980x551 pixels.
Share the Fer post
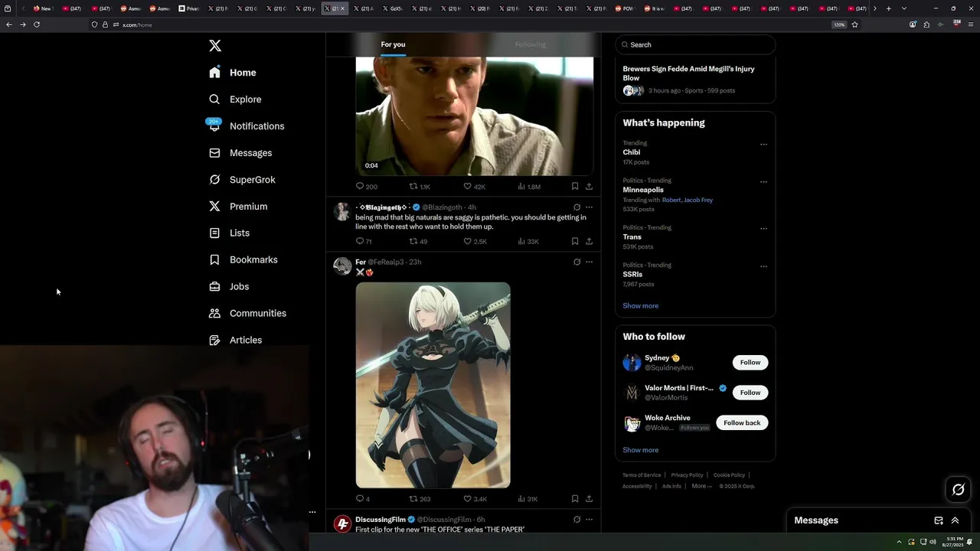click(589, 498)
